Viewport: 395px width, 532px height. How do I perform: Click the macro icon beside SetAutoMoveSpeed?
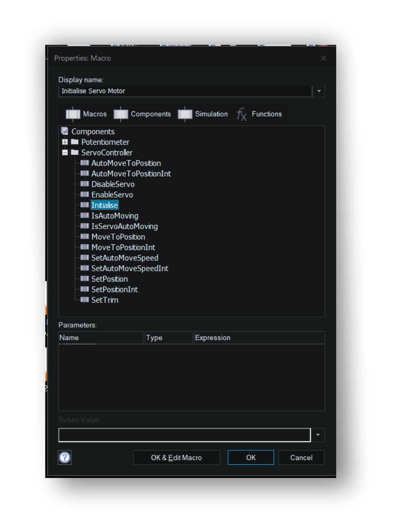pos(84,258)
